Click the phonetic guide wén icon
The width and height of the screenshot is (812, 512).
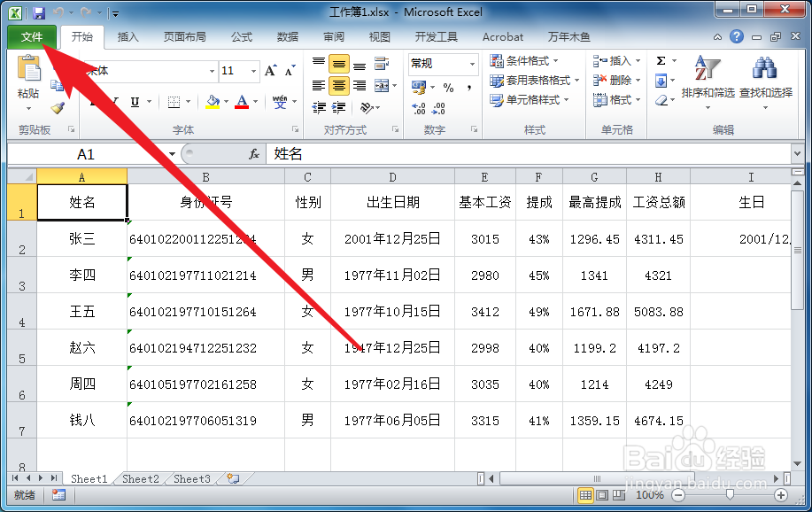click(280, 102)
